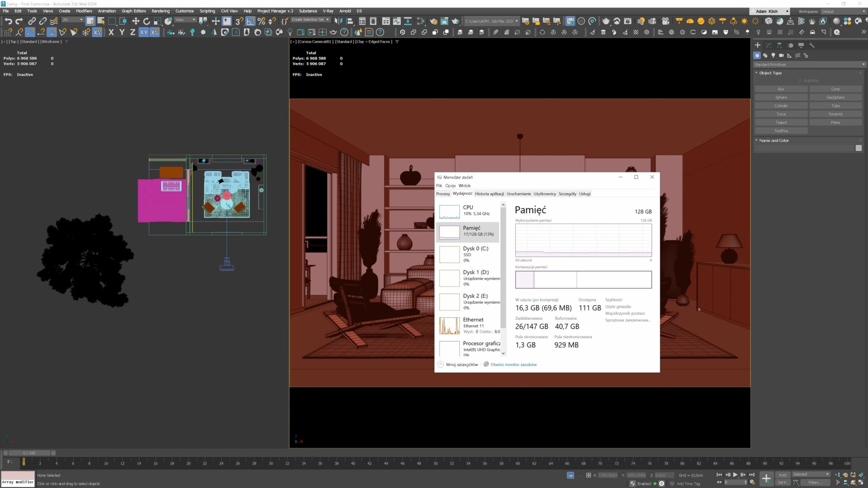
Task: Select the Lights category icon
Action: (x=773, y=55)
